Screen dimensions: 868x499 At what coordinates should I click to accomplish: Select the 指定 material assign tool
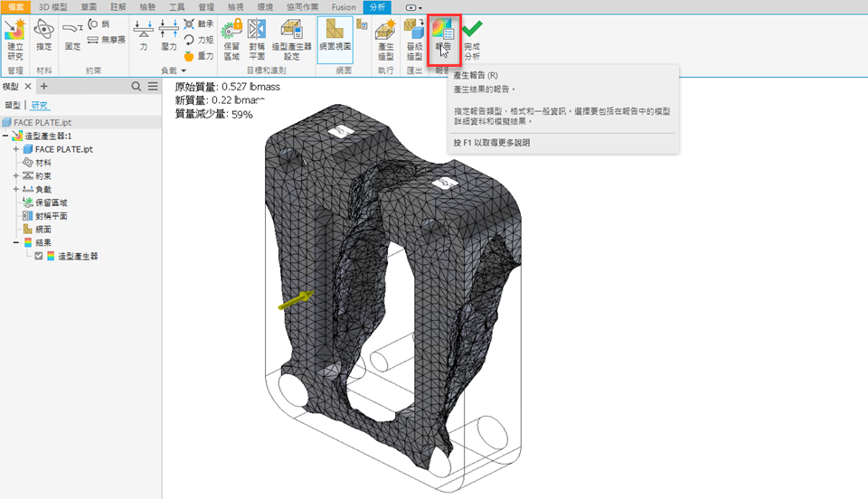pos(43,35)
